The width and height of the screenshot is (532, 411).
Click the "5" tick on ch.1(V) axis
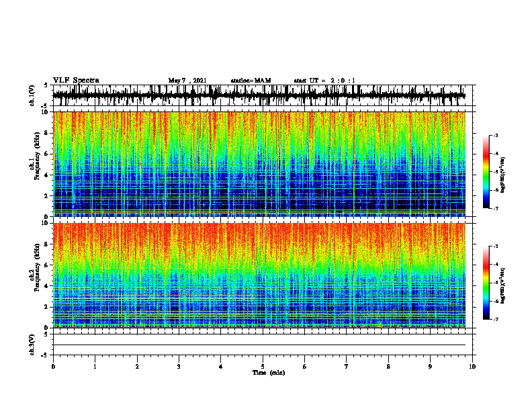46,85
